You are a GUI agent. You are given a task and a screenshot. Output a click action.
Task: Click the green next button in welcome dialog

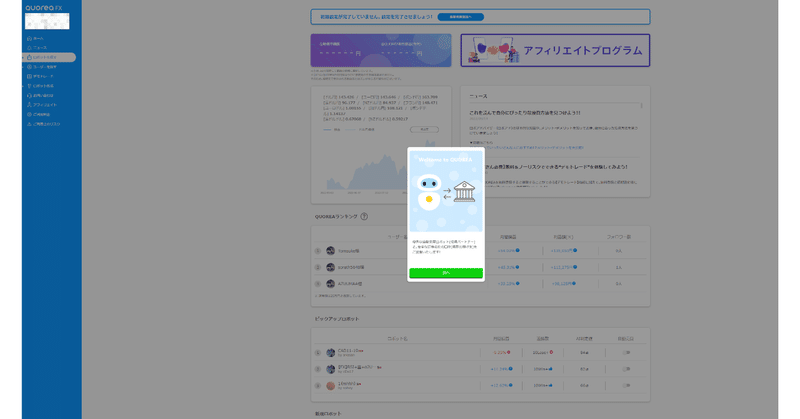point(446,273)
